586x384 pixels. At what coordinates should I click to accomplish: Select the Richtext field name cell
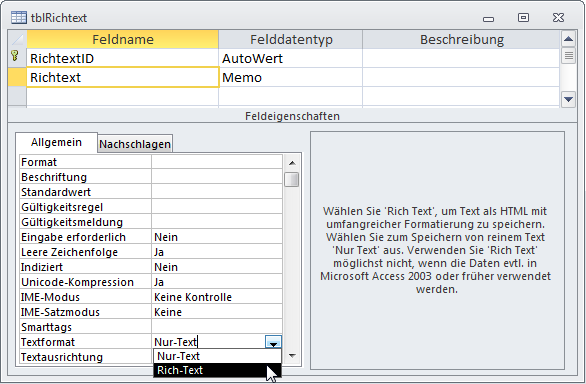(x=123, y=77)
